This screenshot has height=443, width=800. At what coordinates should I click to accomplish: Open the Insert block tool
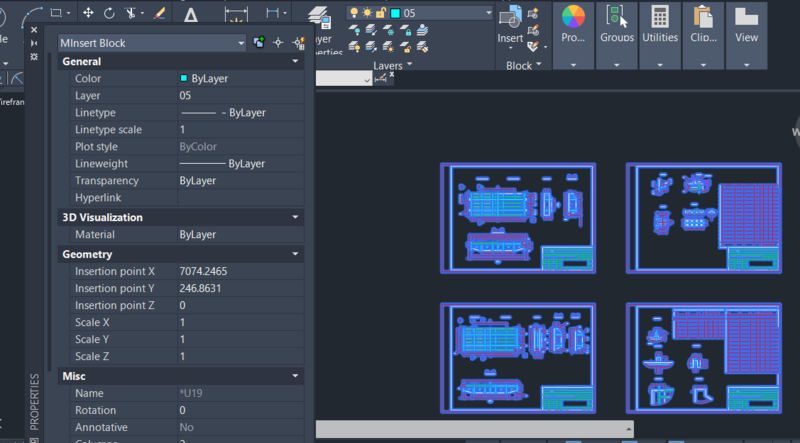tap(511, 22)
